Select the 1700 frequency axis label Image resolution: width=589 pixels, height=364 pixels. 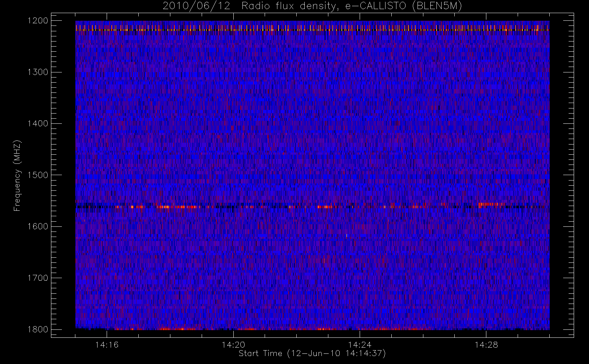pos(38,278)
